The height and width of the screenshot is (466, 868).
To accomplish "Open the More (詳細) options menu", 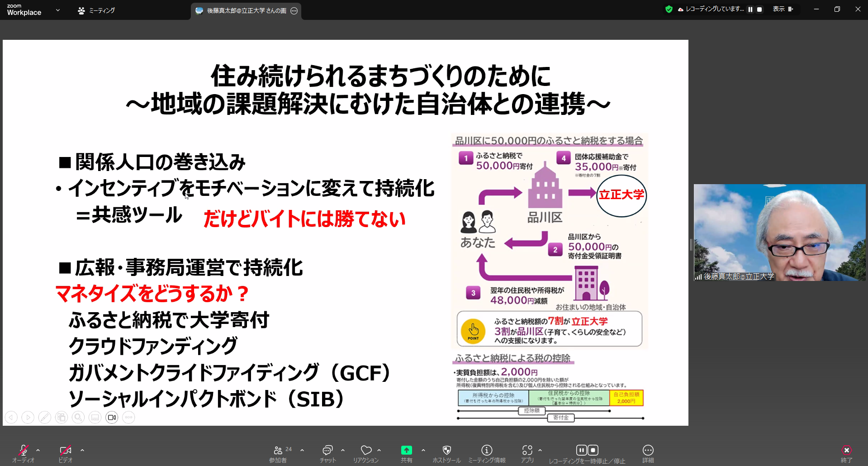I will tap(648, 453).
